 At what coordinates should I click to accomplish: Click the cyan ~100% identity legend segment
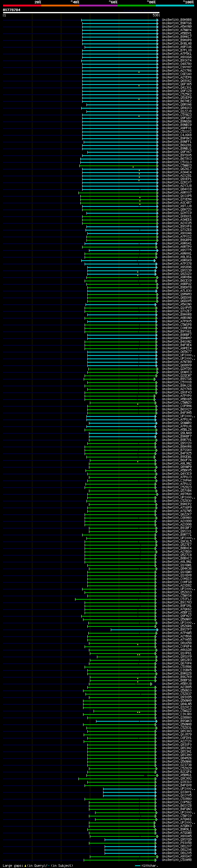(175, 6)
